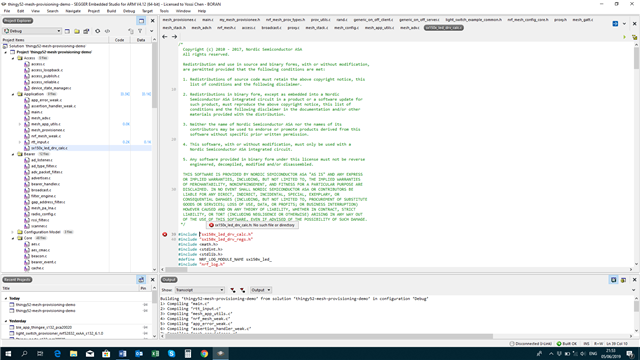Expand the rtt_input.c item
The image size is (640, 360).
[x=20, y=142]
